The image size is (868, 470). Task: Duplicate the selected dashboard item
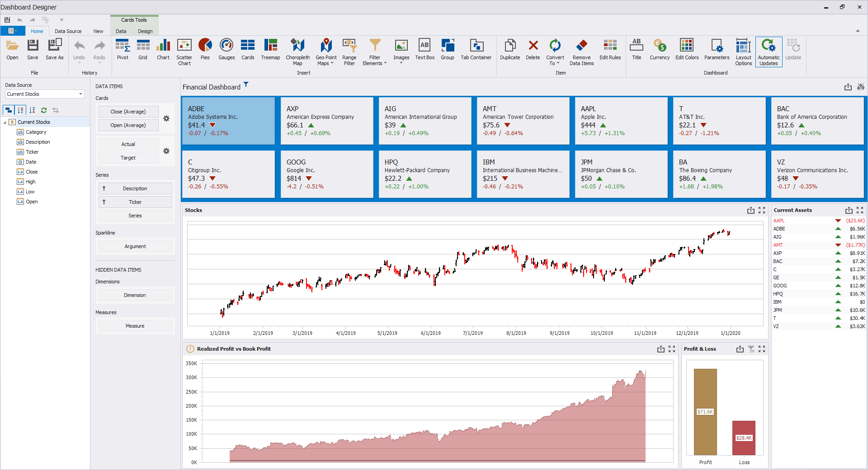[x=510, y=50]
